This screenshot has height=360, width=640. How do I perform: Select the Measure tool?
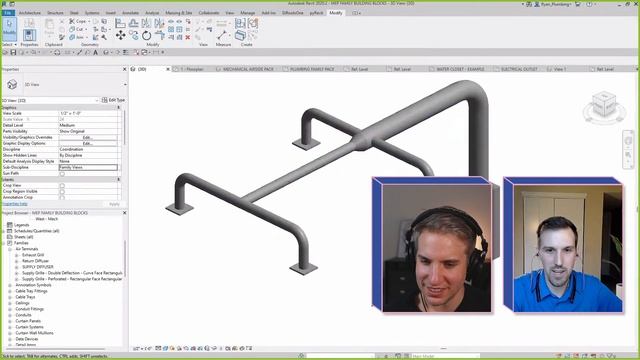pos(222,35)
